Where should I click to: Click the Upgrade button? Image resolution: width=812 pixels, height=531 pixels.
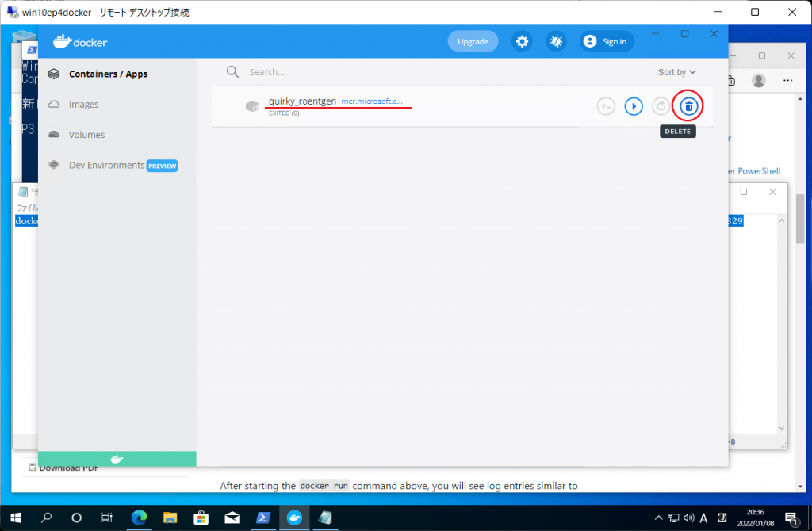click(473, 41)
